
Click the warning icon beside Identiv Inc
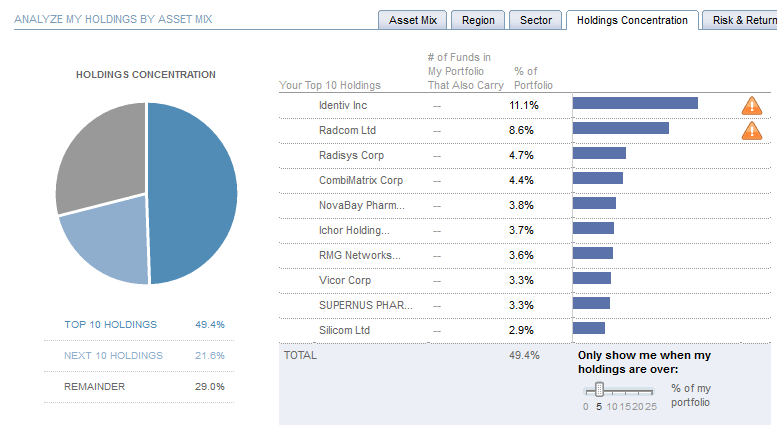tap(751, 105)
